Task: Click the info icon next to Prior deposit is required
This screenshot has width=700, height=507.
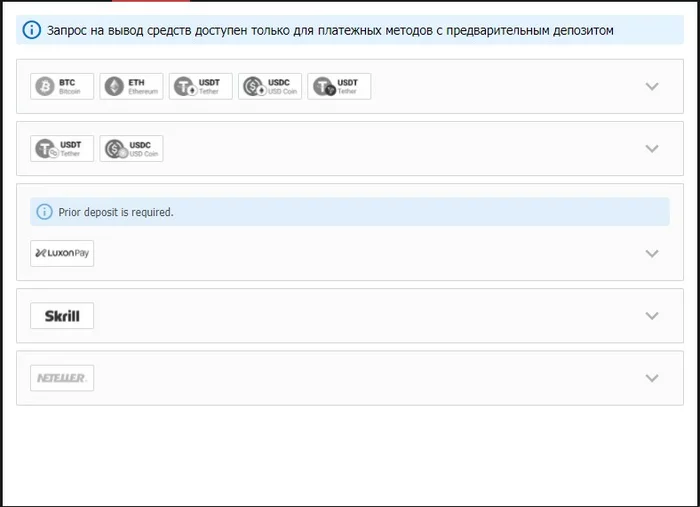Action: pos(44,212)
